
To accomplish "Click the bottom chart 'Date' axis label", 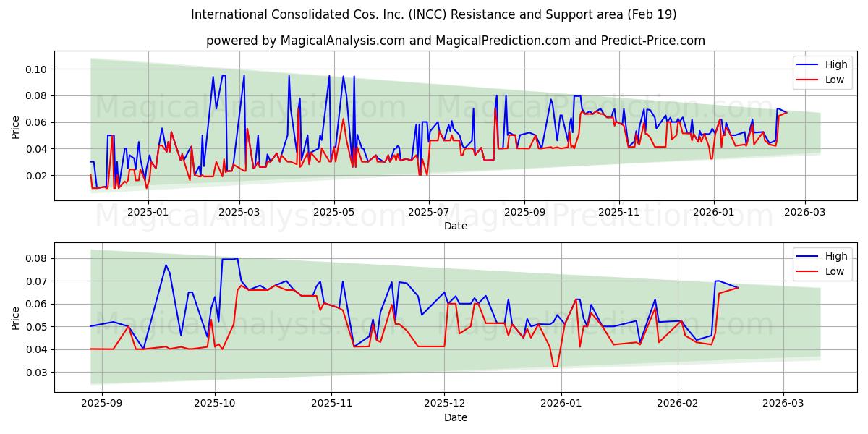I will point(456,417).
